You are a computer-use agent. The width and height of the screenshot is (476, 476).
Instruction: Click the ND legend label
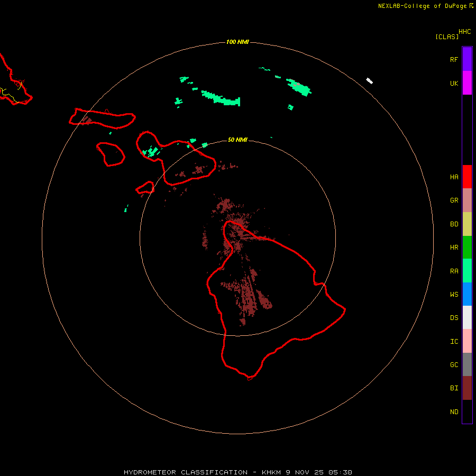pyautogui.click(x=454, y=412)
